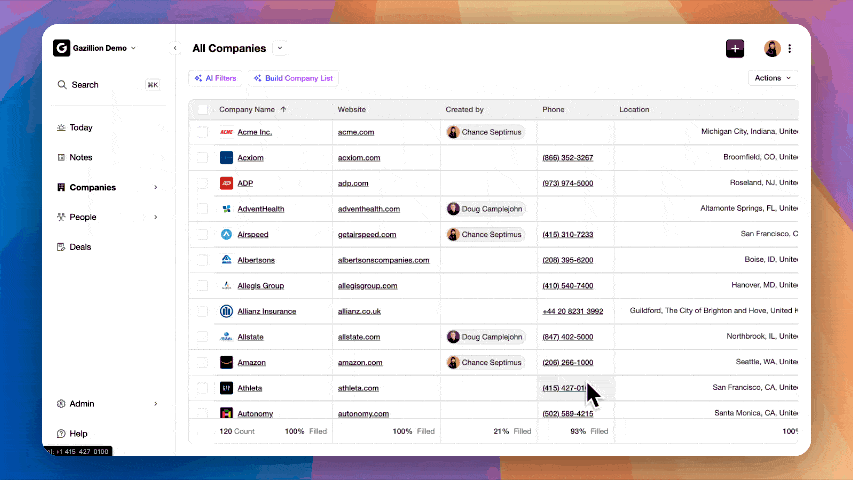
Task: Click the ADP company logo
Action: click(x=226, y=183)
